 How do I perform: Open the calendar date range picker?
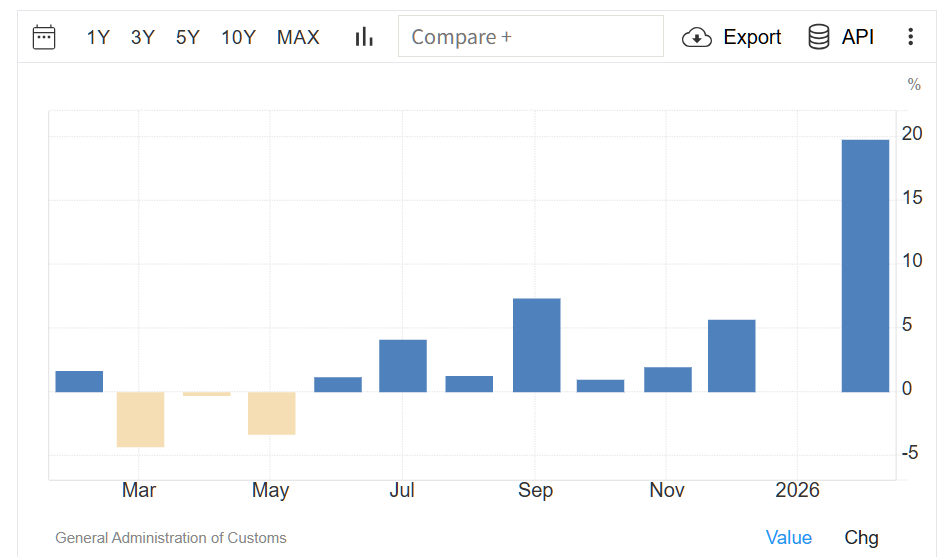(x=44, y=37)
